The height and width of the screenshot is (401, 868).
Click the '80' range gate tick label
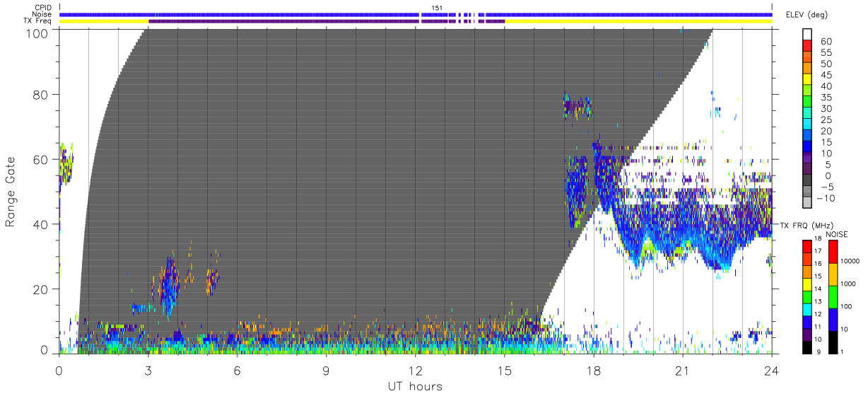click(x=41, y=95)
